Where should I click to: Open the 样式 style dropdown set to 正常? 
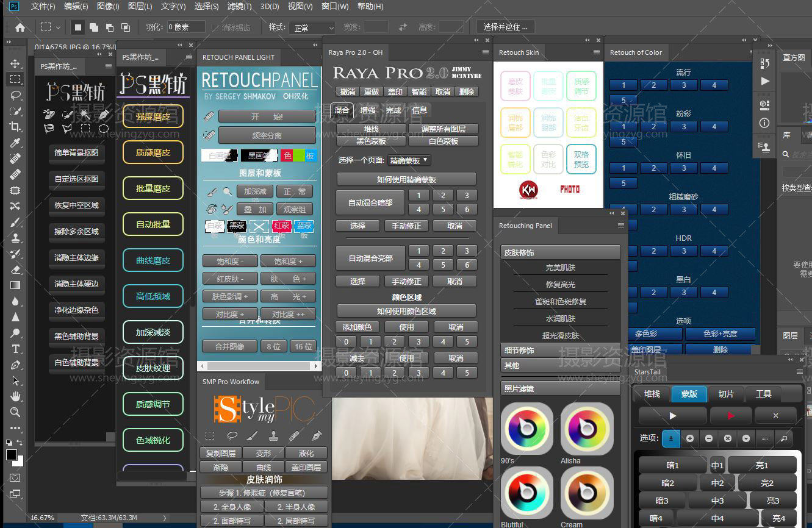tap(313, 27)
